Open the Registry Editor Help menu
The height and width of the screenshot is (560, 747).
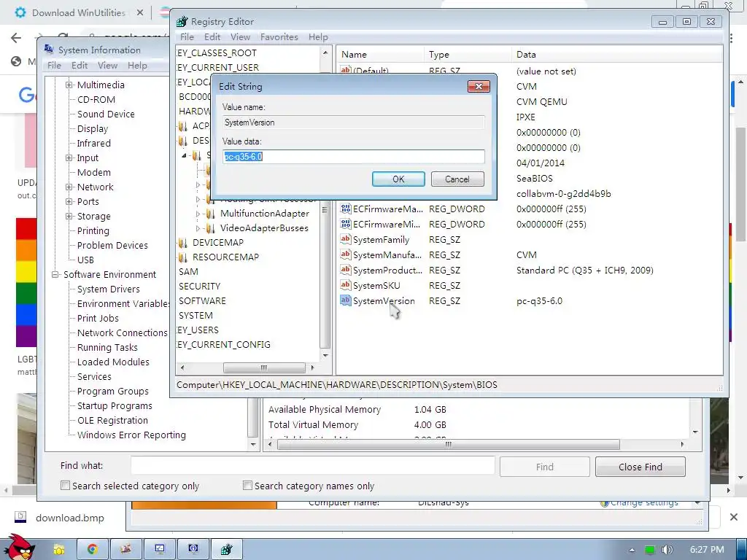coord(318,36)
